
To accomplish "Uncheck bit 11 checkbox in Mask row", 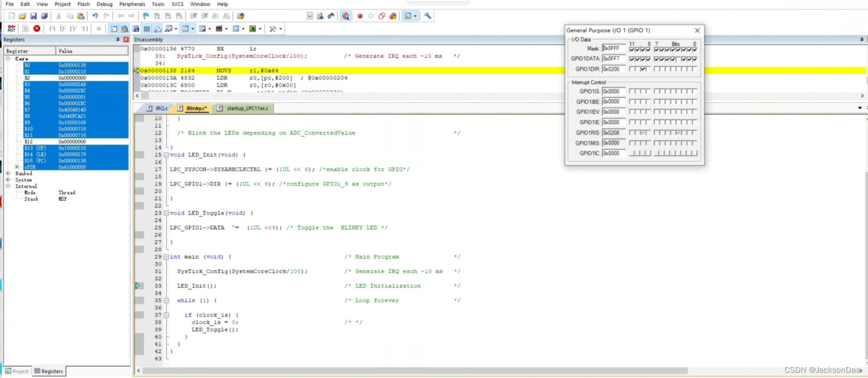I will pyautogui.click(x=631, y=50).
